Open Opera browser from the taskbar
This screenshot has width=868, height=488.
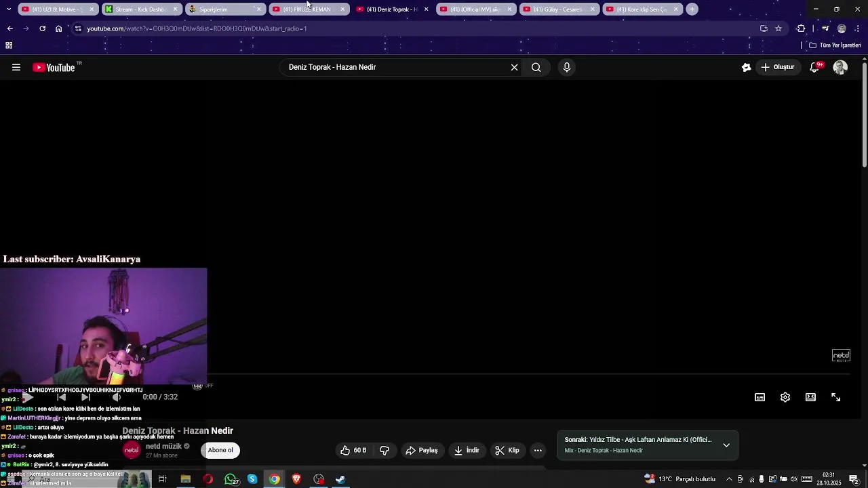point(208,479)
